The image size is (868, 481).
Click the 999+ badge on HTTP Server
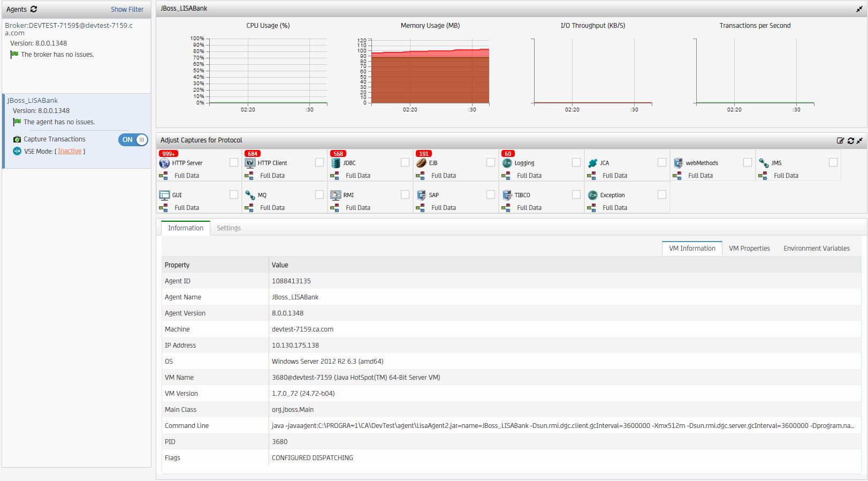[169, 154]
